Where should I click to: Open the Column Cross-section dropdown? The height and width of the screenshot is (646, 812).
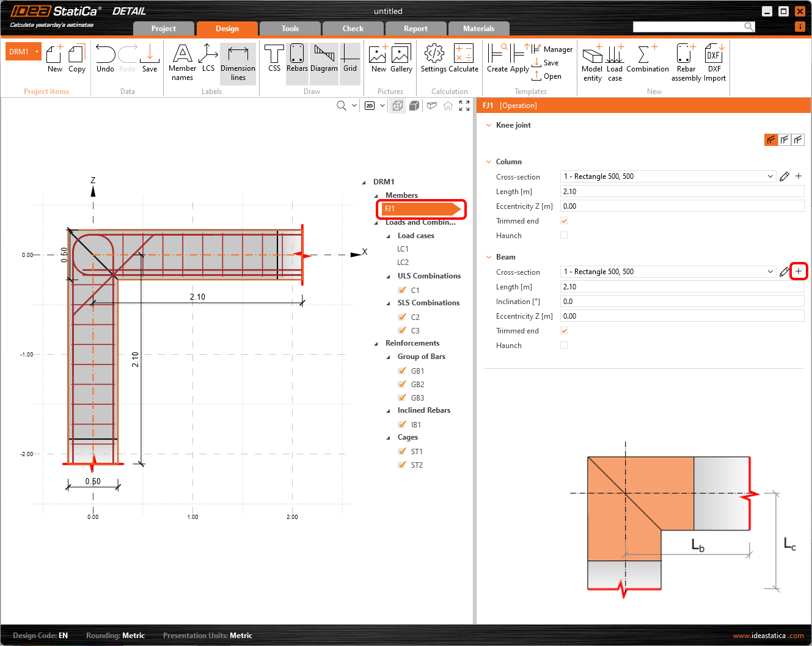(x=770, y=176)
